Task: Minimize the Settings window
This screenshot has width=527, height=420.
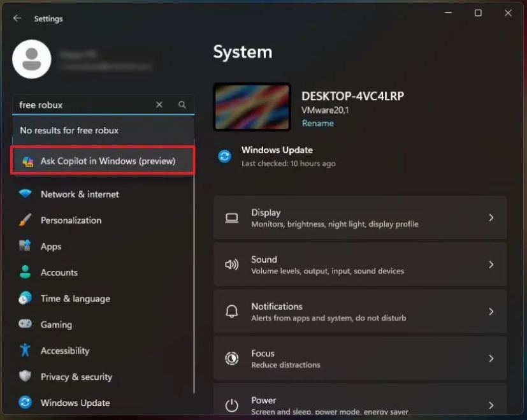Action: tap(448, 13)
